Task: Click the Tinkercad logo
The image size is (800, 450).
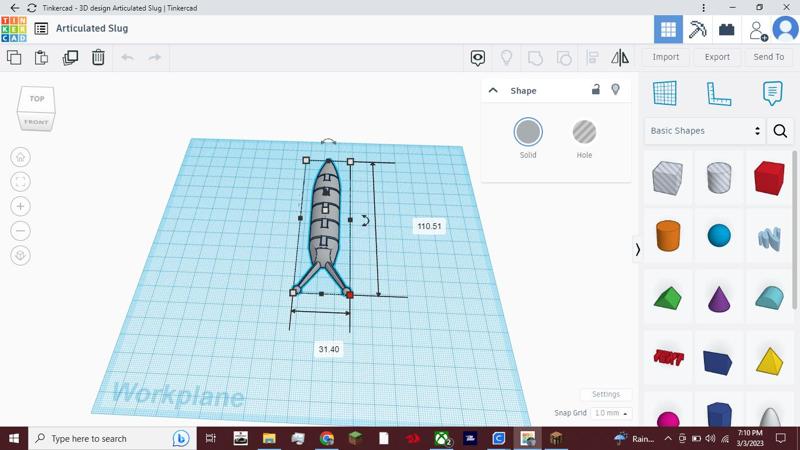Action: (14, 29)
